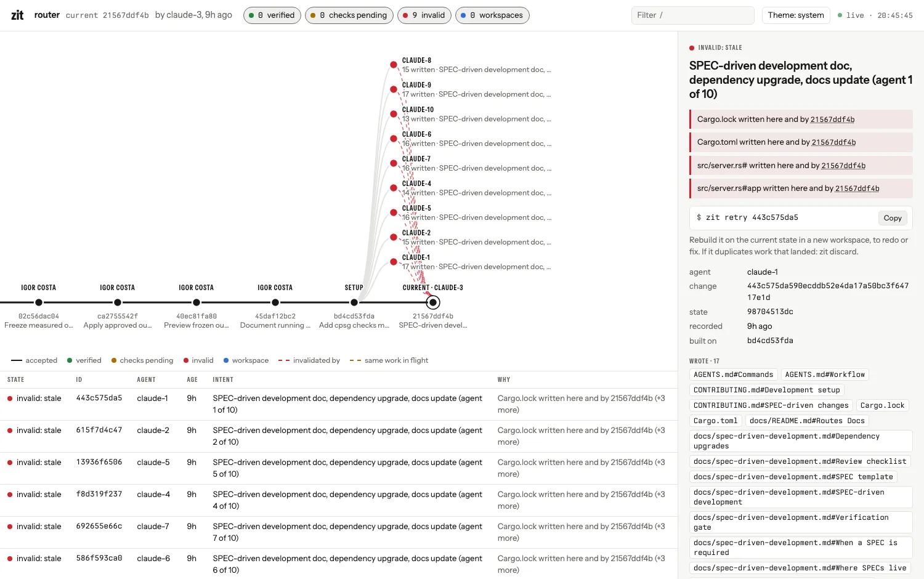Image resolution: width=924 pixels, height=579 pixels.
Task: Click the Cargo.lock wrote tag
Action: pyautogui.click(x=882, y=405)
